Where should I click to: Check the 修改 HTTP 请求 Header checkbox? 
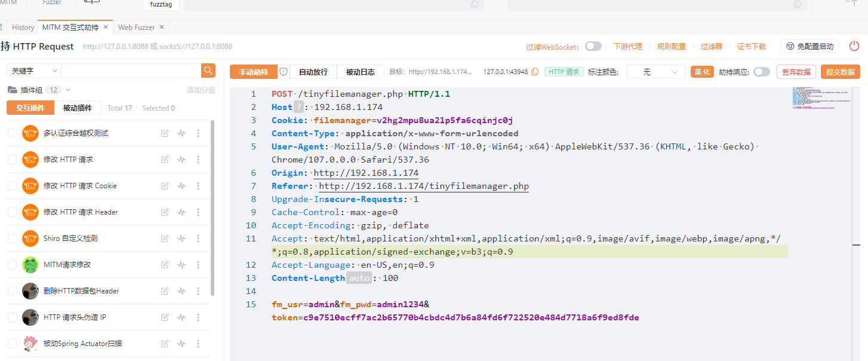click(13, 212)
